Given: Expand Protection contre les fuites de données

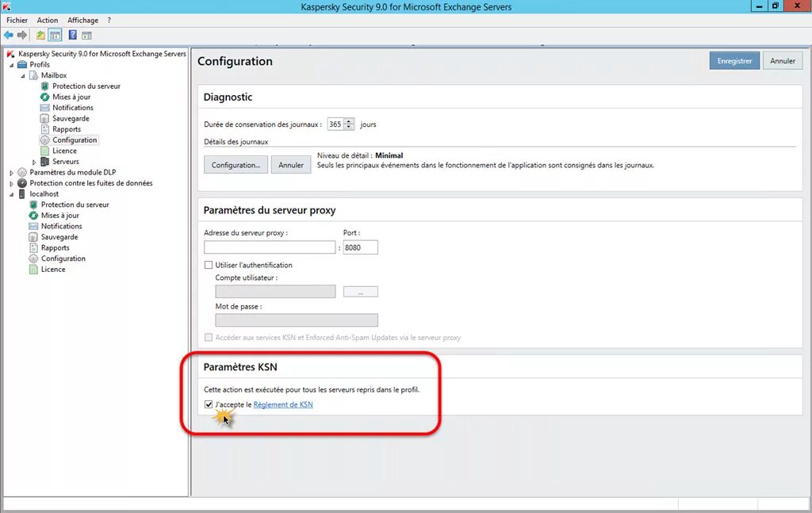Looking at the screenshot, I should click(x=11, y=184).
